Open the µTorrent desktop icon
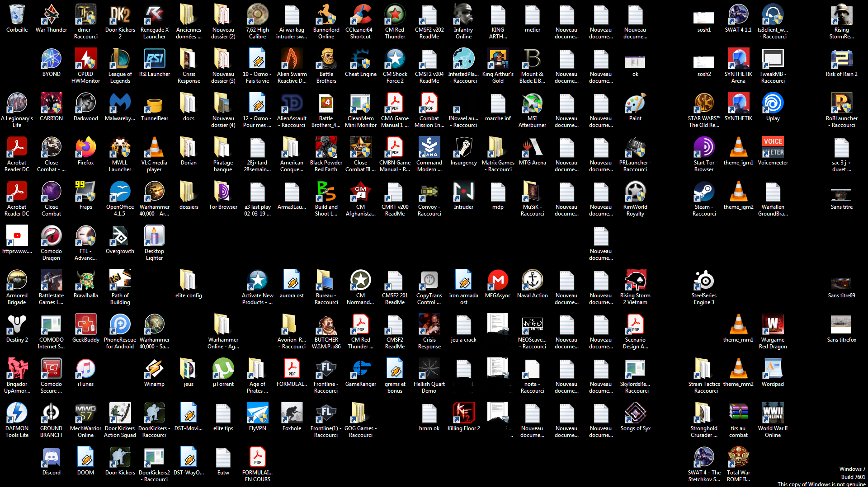This screenshot has height=488, width=868. click(223, 372)
